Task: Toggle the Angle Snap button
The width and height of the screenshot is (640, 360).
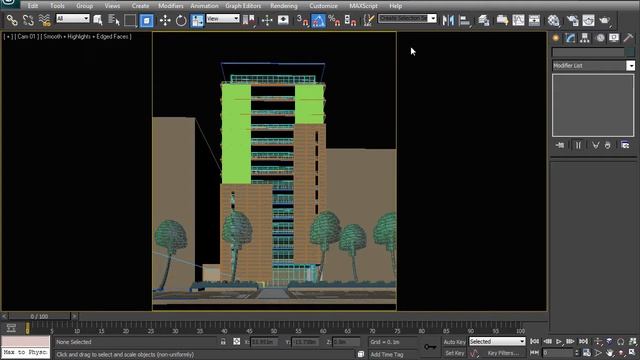Action: click(318, 20)
